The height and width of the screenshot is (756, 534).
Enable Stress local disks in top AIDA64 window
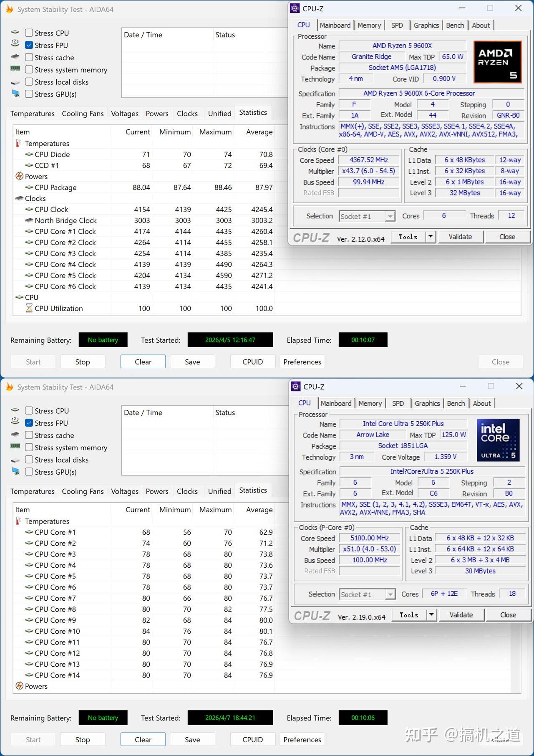coord(29,82)
